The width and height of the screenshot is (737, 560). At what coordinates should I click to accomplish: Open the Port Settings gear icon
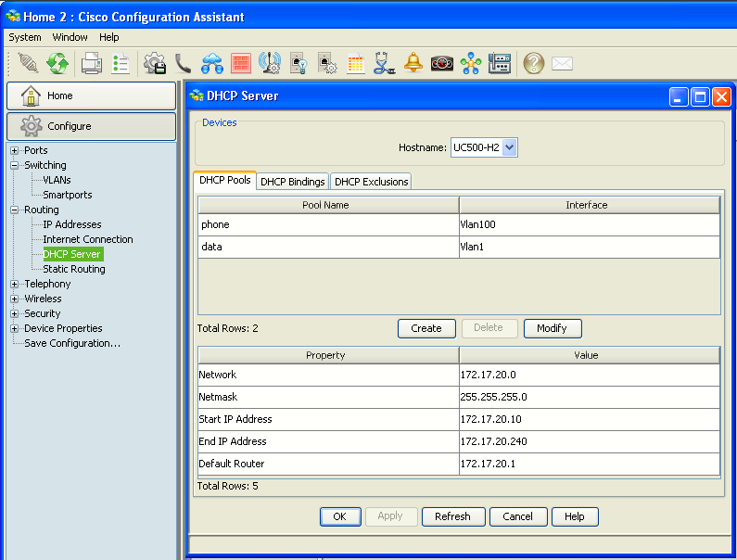[x=327, y=63]
